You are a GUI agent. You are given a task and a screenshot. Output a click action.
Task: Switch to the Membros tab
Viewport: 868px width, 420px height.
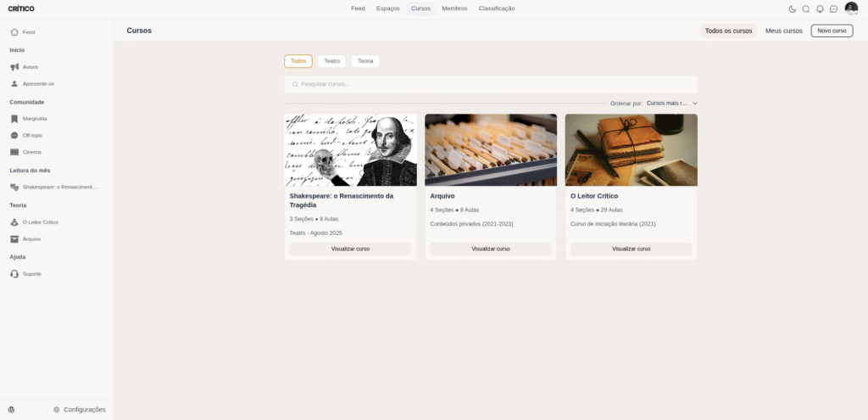point(454,8)
